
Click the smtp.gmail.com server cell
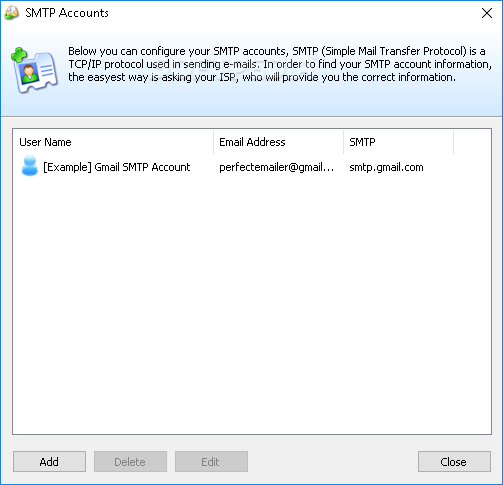(386, 167)
